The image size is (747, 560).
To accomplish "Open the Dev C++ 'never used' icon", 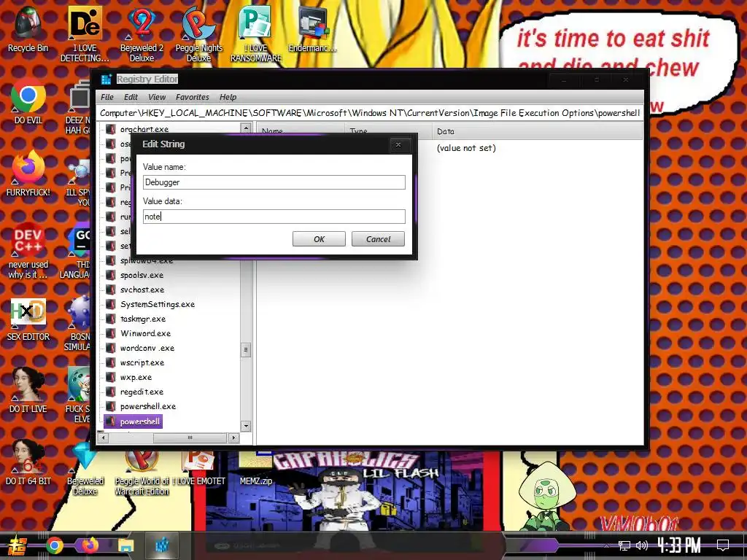I will tap(28, 251).
